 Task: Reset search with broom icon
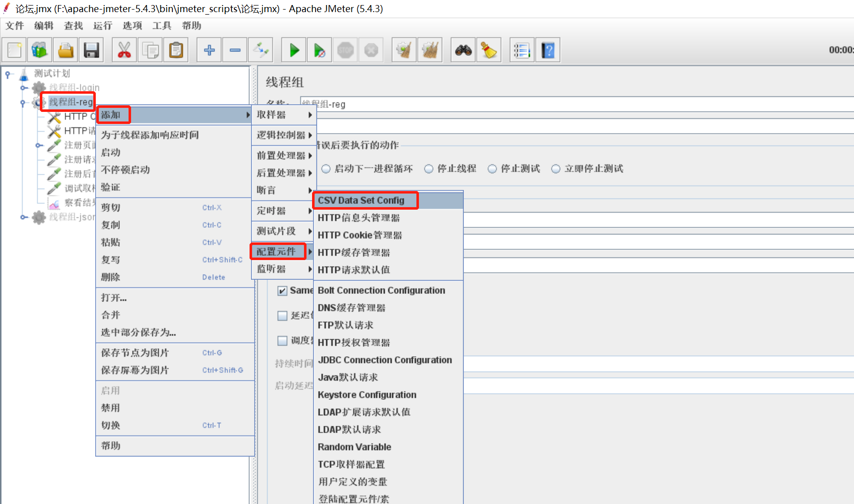point(489,50)
